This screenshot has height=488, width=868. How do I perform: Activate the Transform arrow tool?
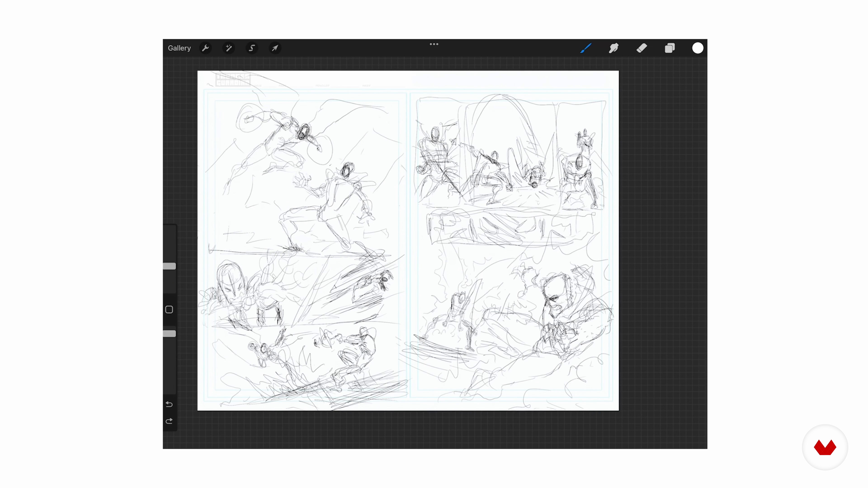coord(275,48)
